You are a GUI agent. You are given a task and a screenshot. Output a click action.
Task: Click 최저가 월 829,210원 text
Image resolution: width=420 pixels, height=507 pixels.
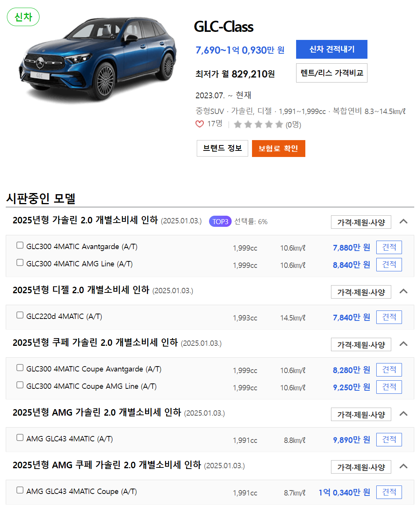tap(235, 74)
